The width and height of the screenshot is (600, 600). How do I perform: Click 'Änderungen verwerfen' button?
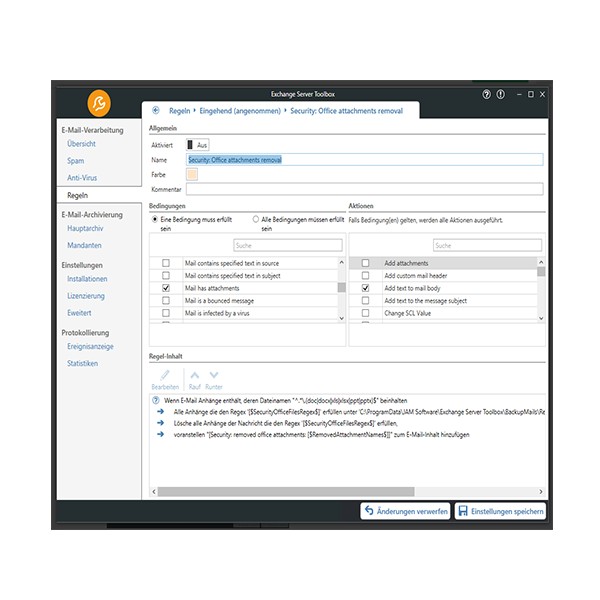point(405,511)
